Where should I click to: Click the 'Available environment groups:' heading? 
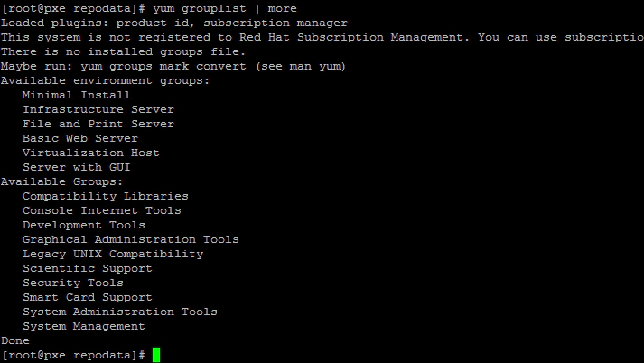pyautogui.click(x=105, y=80)
